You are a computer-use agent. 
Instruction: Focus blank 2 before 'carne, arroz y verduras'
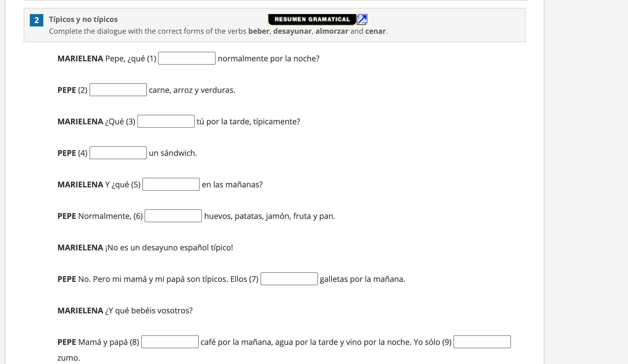[118, 90]
